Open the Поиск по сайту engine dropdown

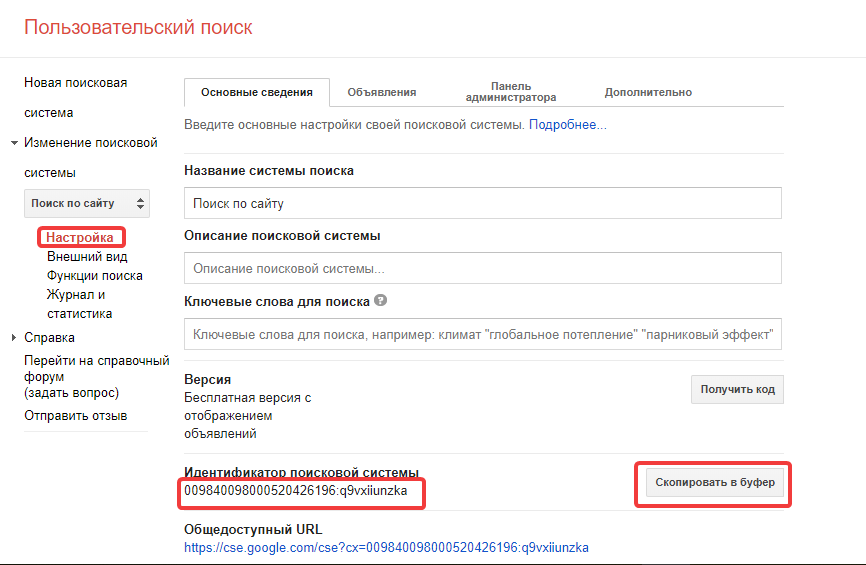[87, 203]
